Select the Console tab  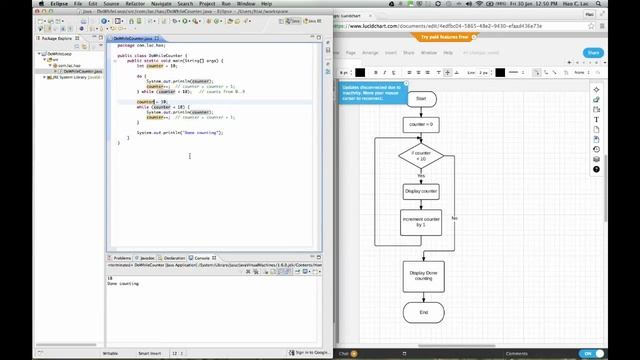coord(202,258)
